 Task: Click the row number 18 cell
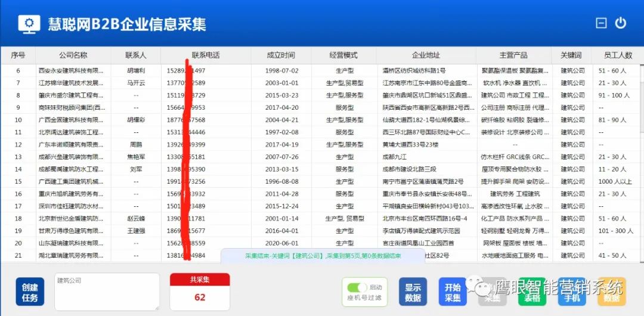tap(18, 219)
